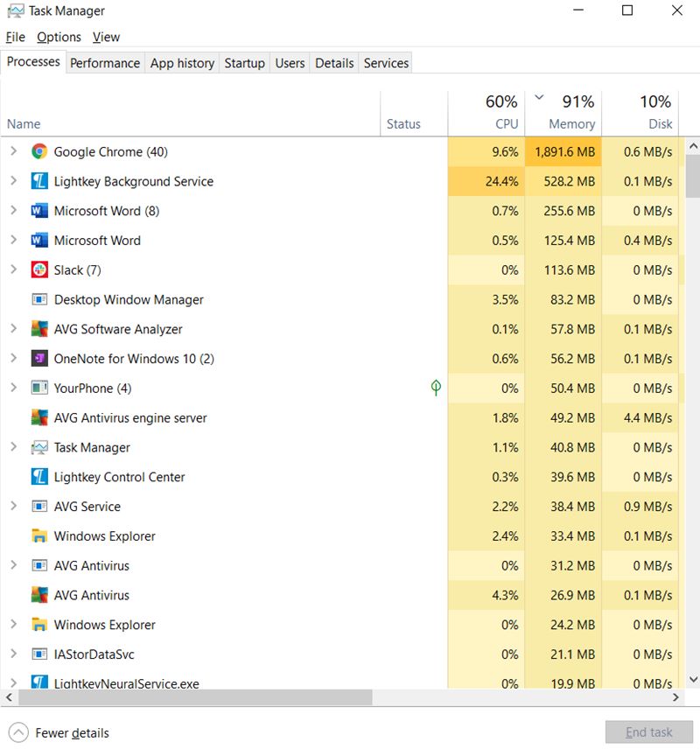Click the End task button
700x756 pixels.
(648, 732)
